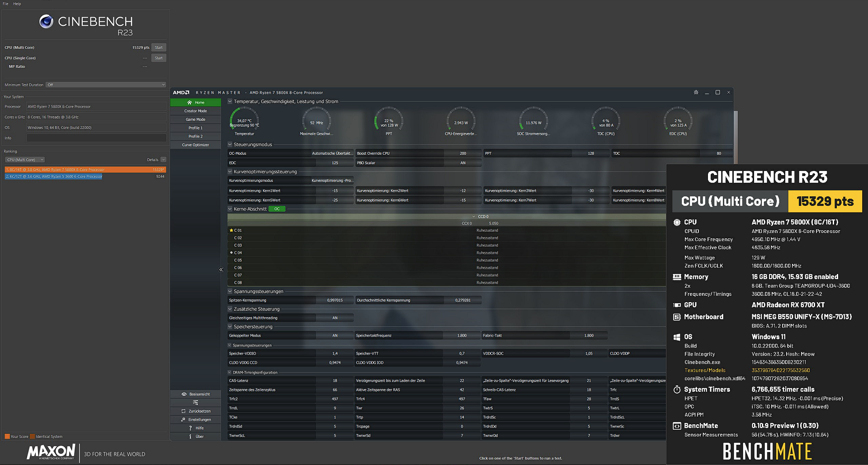Click the Ryzen 5 3600 ranking bar

coord(54,176)
